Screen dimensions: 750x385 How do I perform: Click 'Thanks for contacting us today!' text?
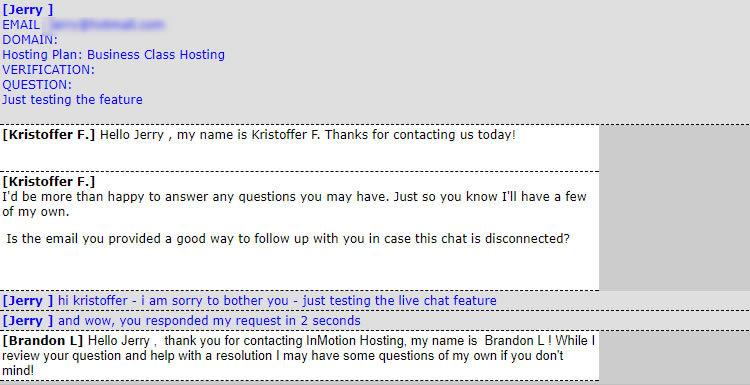point(420,135)
